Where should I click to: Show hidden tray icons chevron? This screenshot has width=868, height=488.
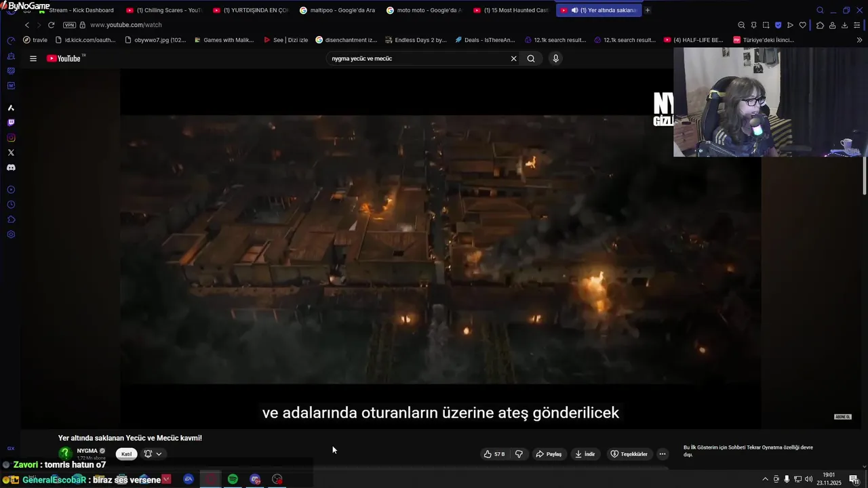765,479
